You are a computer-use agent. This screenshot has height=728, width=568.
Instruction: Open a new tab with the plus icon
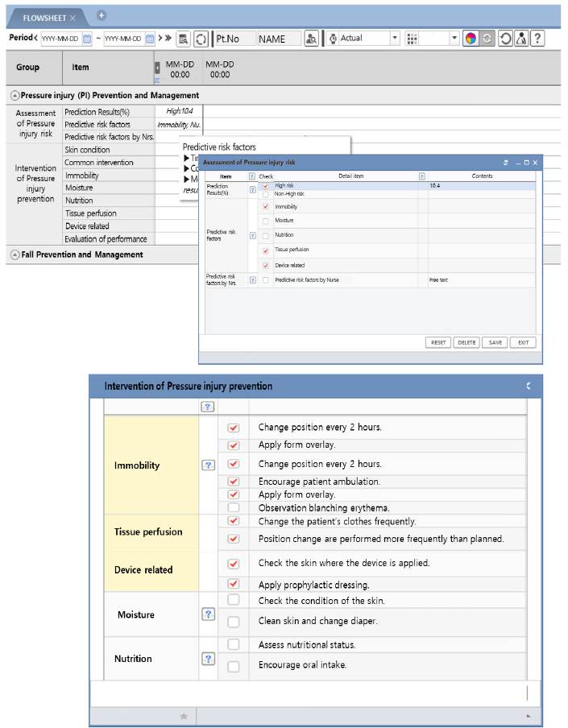102,16
